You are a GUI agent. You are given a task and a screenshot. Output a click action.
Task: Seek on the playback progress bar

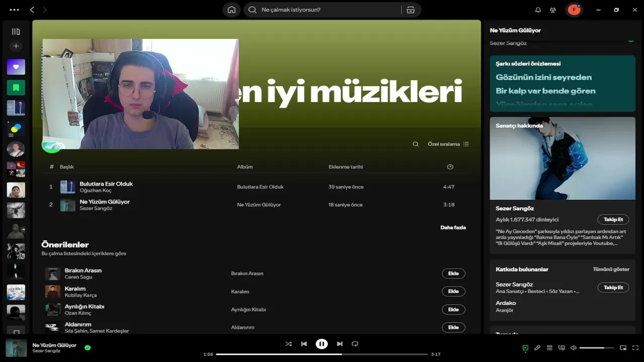click(322, 354)
